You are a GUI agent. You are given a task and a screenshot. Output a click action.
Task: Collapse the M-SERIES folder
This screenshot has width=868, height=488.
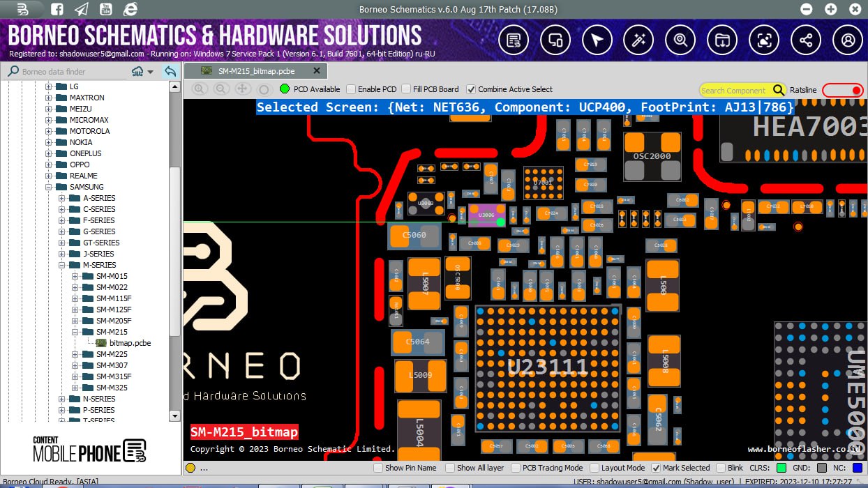point(62,265)
